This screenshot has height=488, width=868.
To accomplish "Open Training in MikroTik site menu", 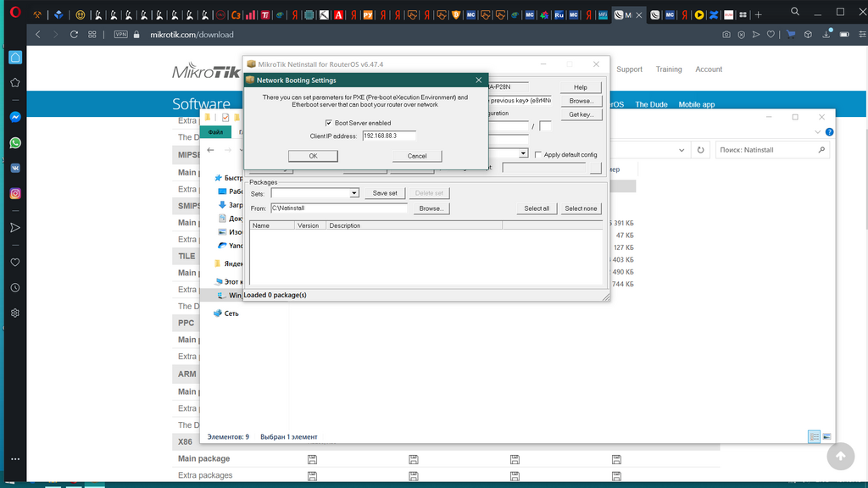I will pyautogui.click(x=669, y=69).
